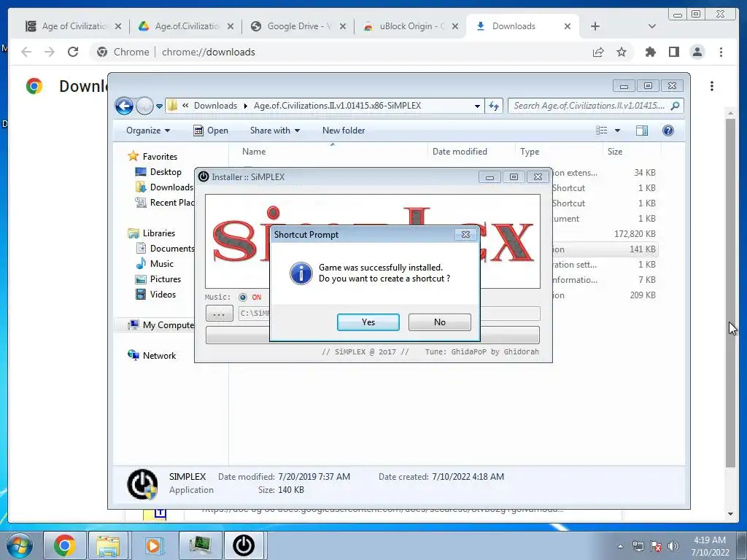Click Yes to create a shortcut

[x=368, y=322]
